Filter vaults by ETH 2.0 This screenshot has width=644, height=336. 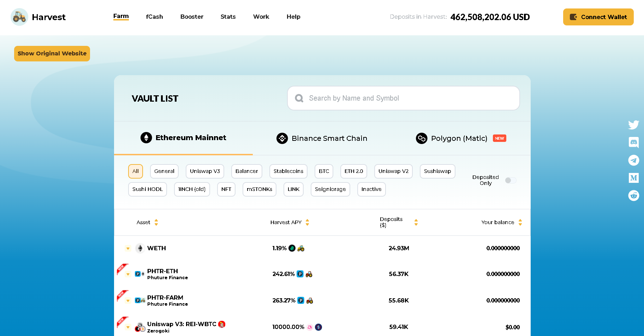click(x=354, y=171)
